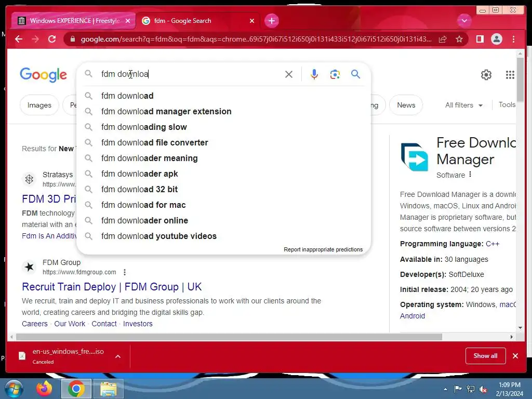This screenshot has width=532, height=399.
Task: Open the All filters dropdown
Action: click(x=464, y=105)
